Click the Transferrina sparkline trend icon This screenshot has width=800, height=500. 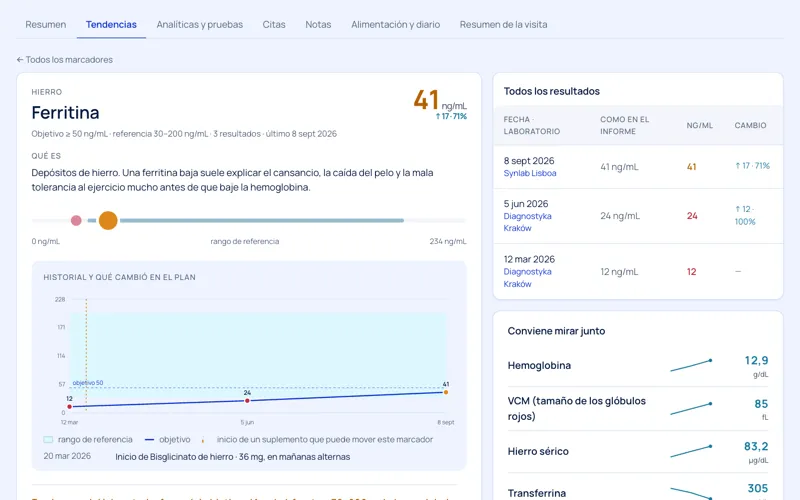691,493
